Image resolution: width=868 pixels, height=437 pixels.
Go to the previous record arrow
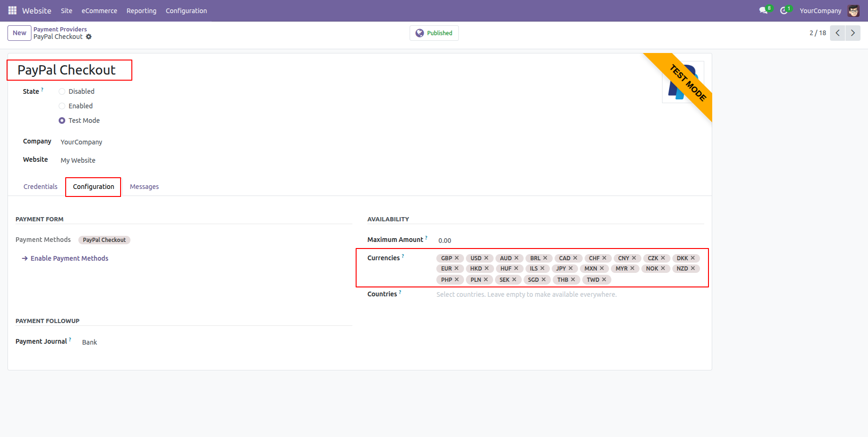pyautogui.click(x=838, y=33)
